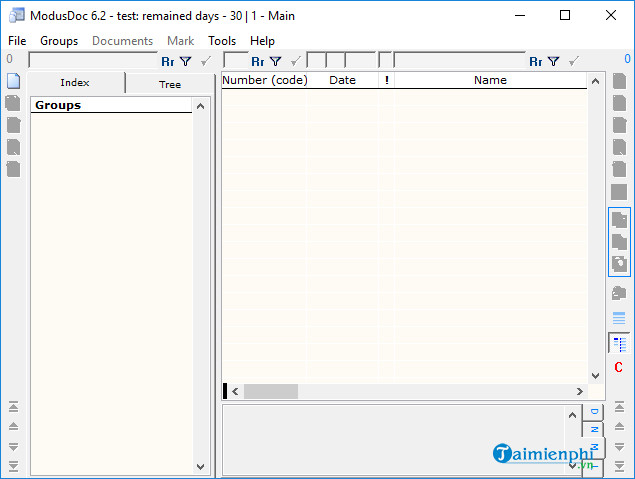
Task: Click the Rr button in groups filter bar
Action: coord(167,62)
